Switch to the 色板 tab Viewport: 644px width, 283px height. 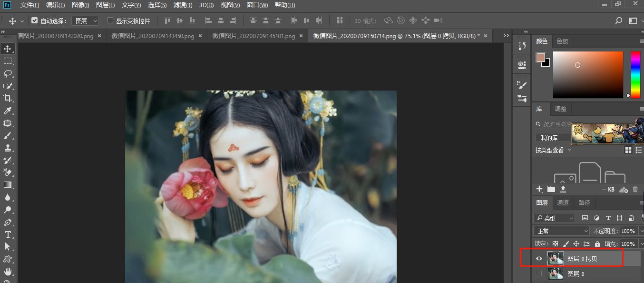click(x=562, y=41)
